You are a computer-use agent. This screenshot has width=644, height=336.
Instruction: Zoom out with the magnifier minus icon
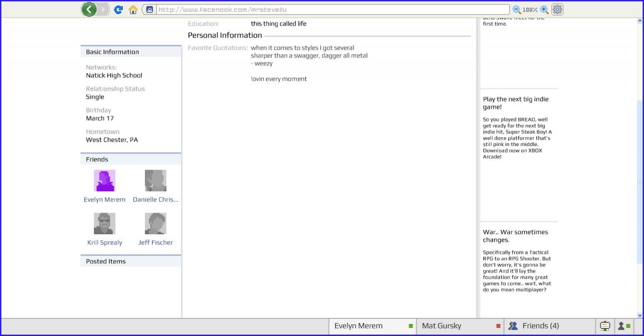click(x=516, y=10)
